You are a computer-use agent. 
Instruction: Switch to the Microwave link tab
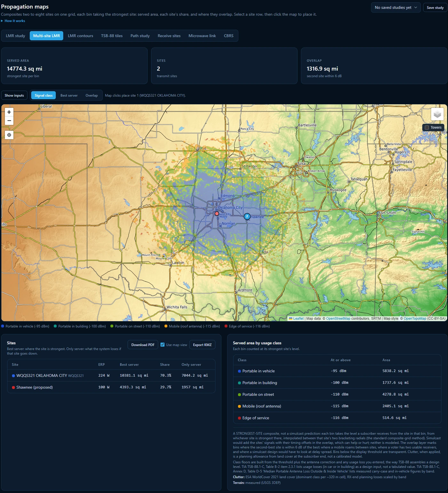coord(202,36)
